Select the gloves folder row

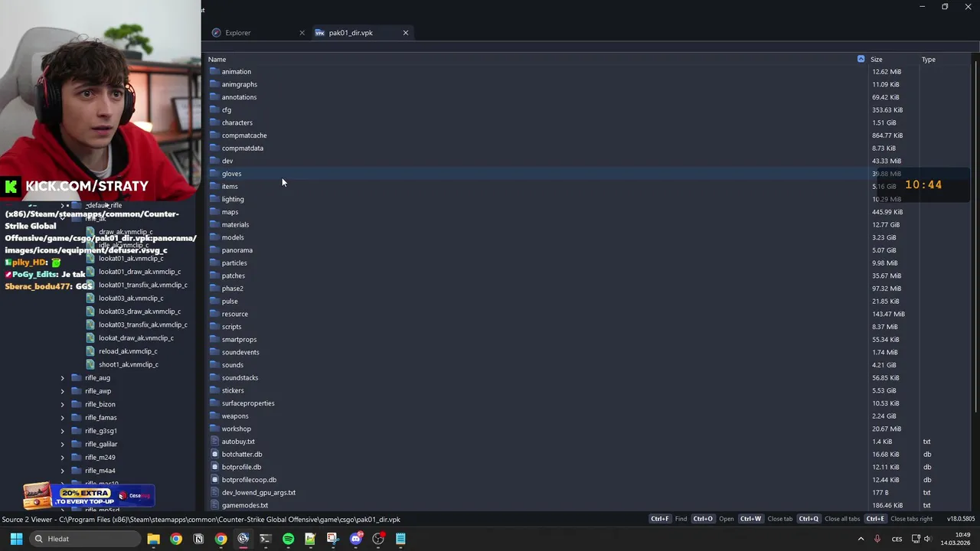588,174
